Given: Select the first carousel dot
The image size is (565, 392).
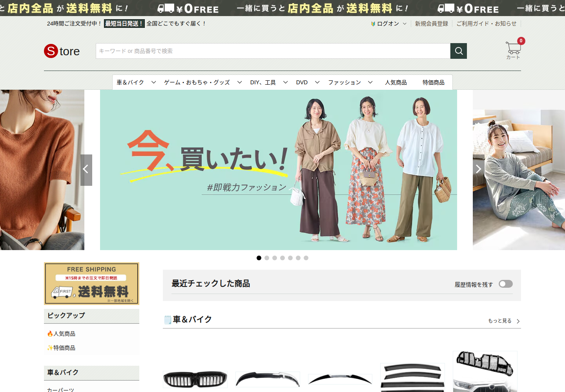Looking at the screenshot, I should (x=259, y=258).
